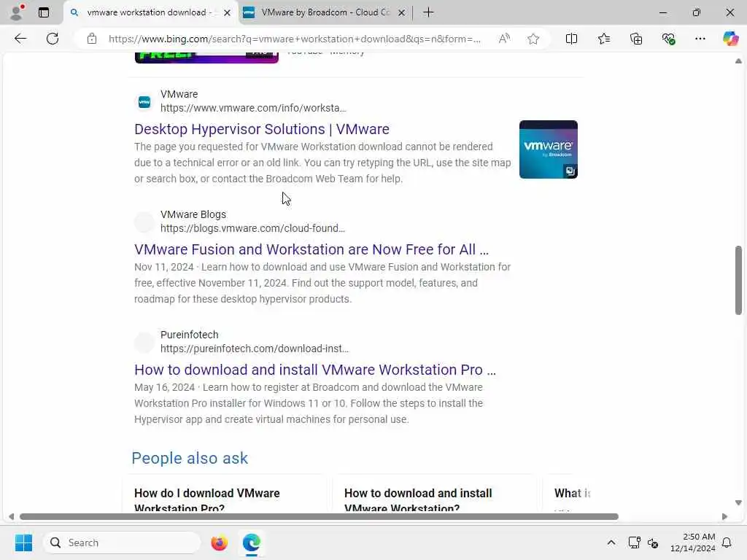Open the taskbar clock and date

coord(693,542)
